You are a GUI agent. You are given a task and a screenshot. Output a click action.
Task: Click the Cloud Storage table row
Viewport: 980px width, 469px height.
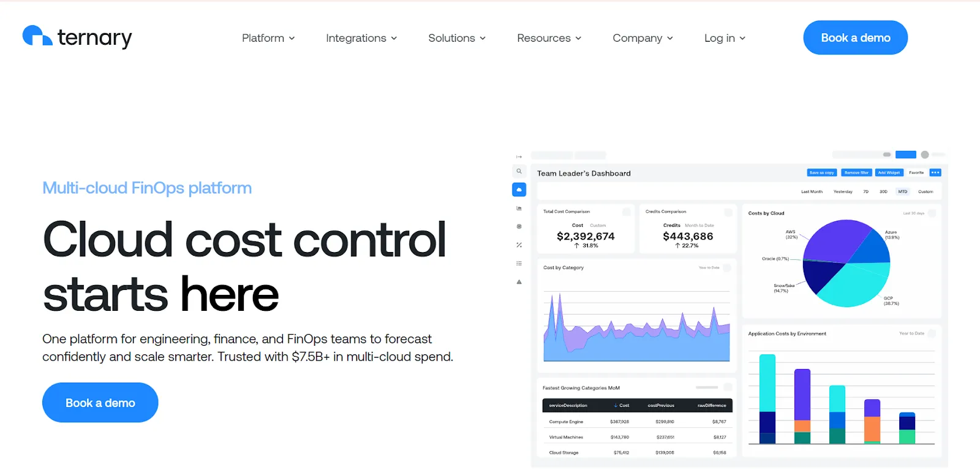(637, 452)
